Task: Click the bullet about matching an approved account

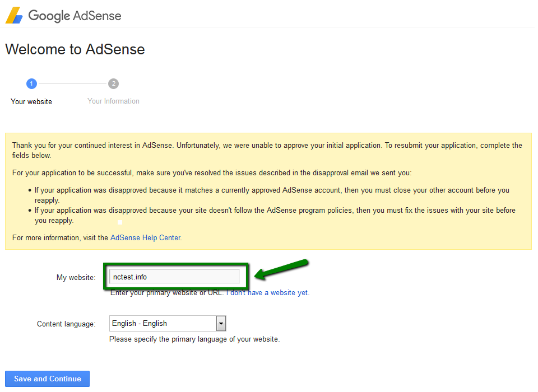Action: [x=272, y=195]
